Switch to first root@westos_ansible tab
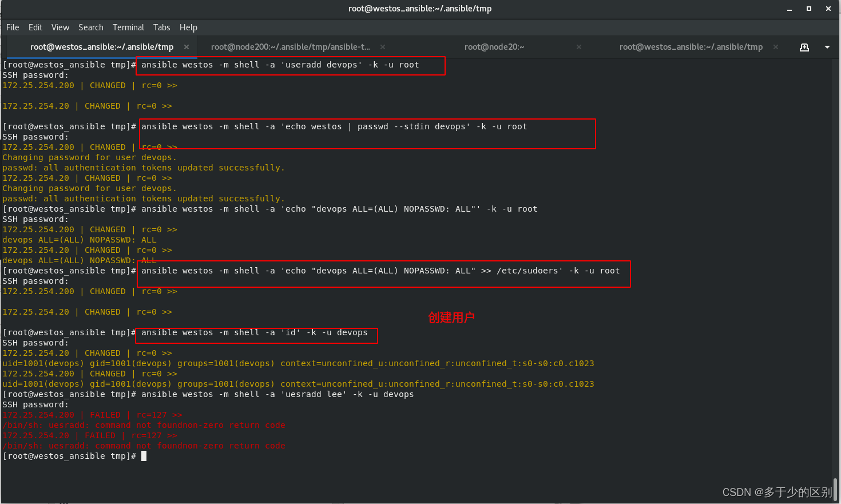 click(102, 47)
